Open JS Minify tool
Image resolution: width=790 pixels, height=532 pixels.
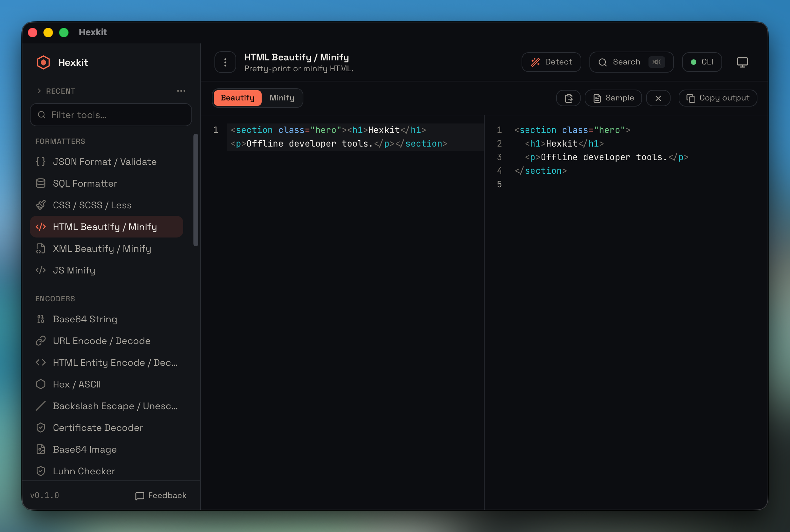[x=107, y=270]
